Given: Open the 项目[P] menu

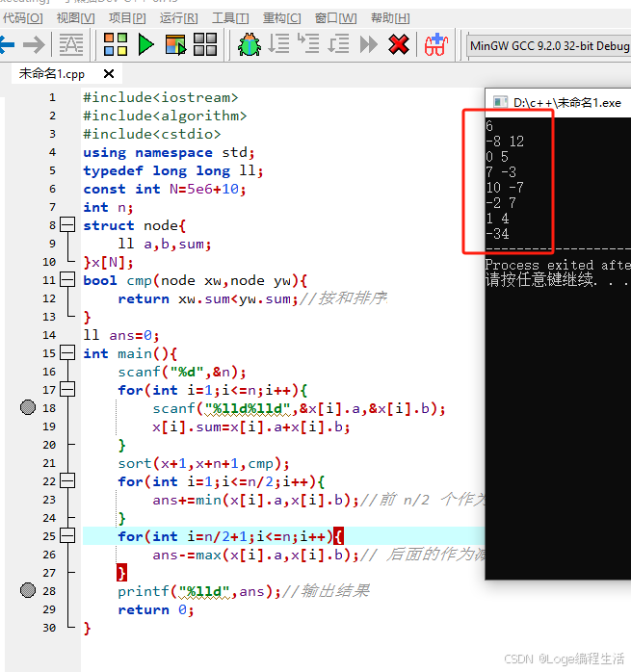Looking at the screenshot, I should tap(127, 18).
